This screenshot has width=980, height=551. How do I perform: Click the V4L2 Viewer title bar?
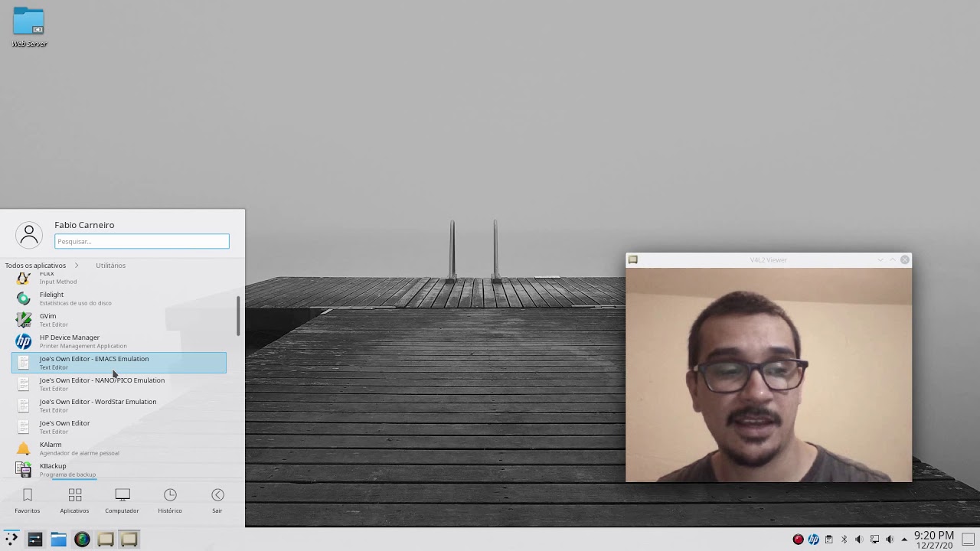pos(768,260)
